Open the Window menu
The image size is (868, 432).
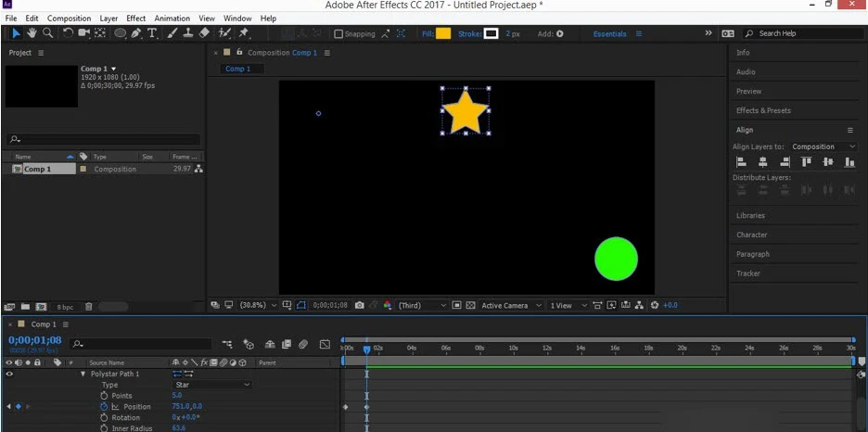237,19
